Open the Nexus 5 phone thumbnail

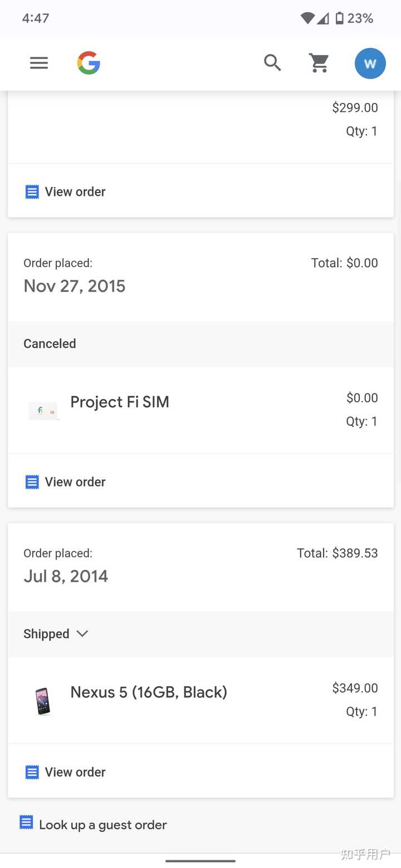(43, 701)
